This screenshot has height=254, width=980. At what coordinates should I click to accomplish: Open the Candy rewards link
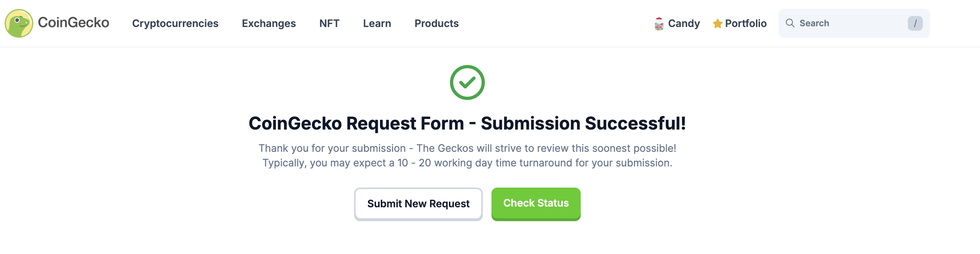pos(684,24)
